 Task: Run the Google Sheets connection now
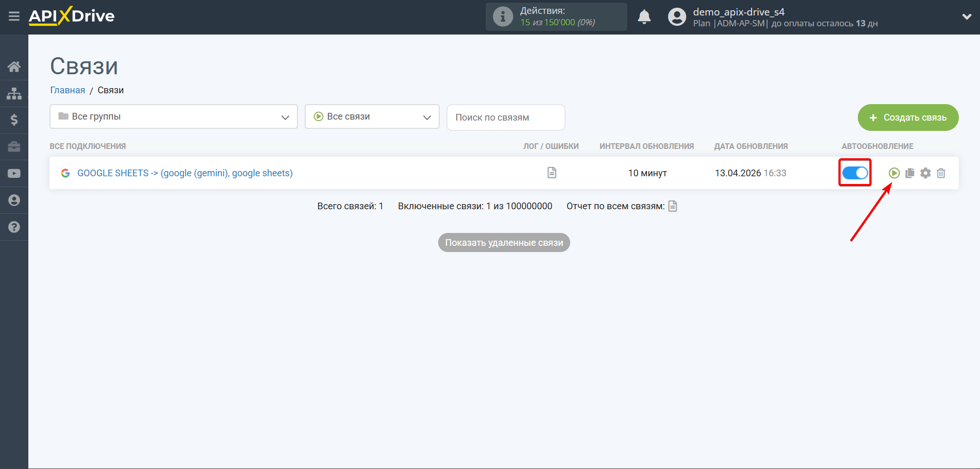[x=894, y=173]
